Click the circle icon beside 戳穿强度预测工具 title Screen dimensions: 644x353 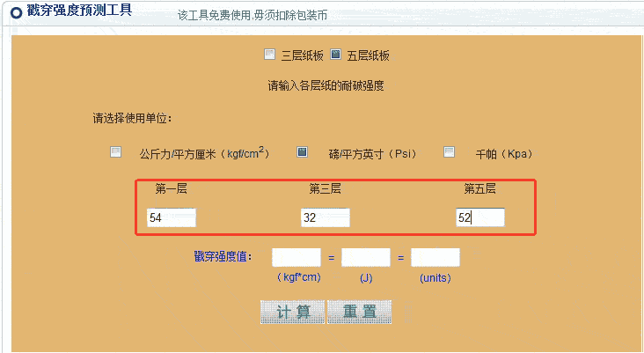click(x=14, y=13)
